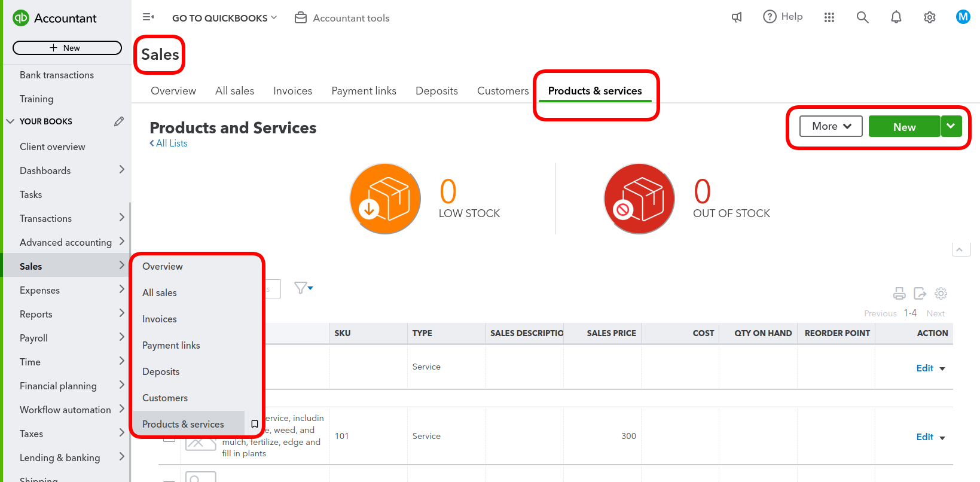
Task: Open the More dropdown button
Action: tap(831, 126)
